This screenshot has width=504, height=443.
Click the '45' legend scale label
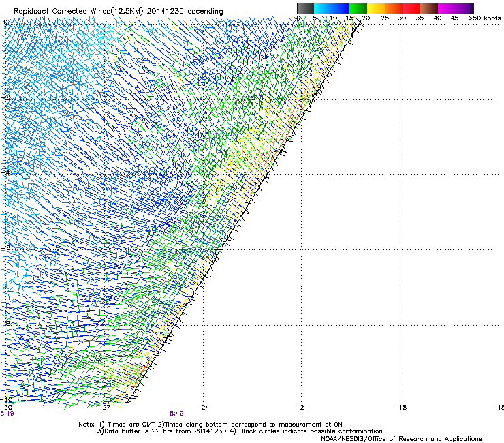pos(454,18)
